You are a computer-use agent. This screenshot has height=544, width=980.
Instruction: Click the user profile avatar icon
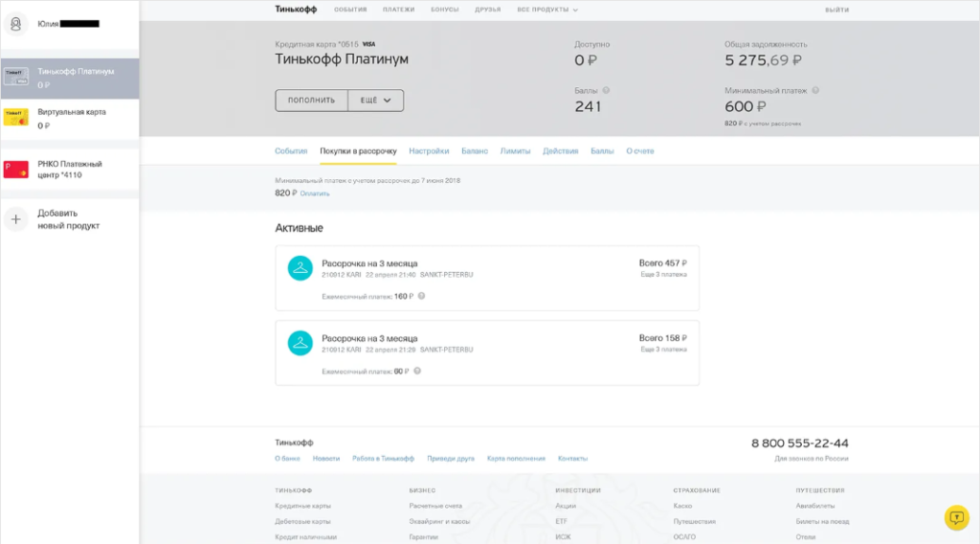pos(16,24)
